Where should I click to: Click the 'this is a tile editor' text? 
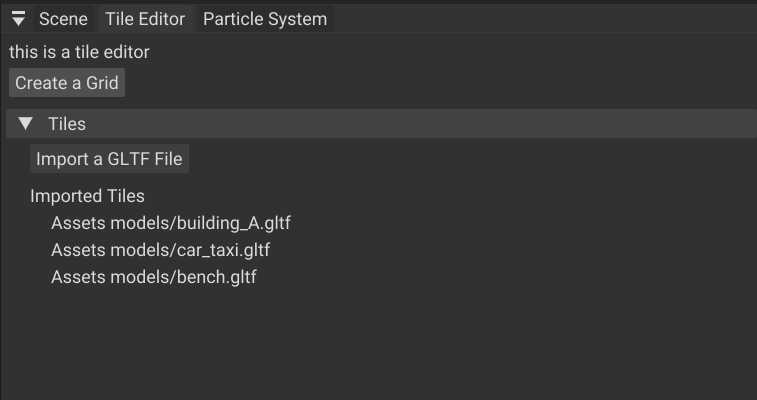tap(79, 51)
